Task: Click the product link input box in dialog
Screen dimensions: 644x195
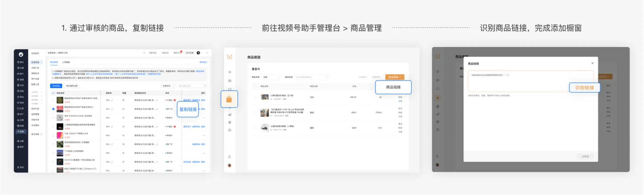Action: [531, 81]
